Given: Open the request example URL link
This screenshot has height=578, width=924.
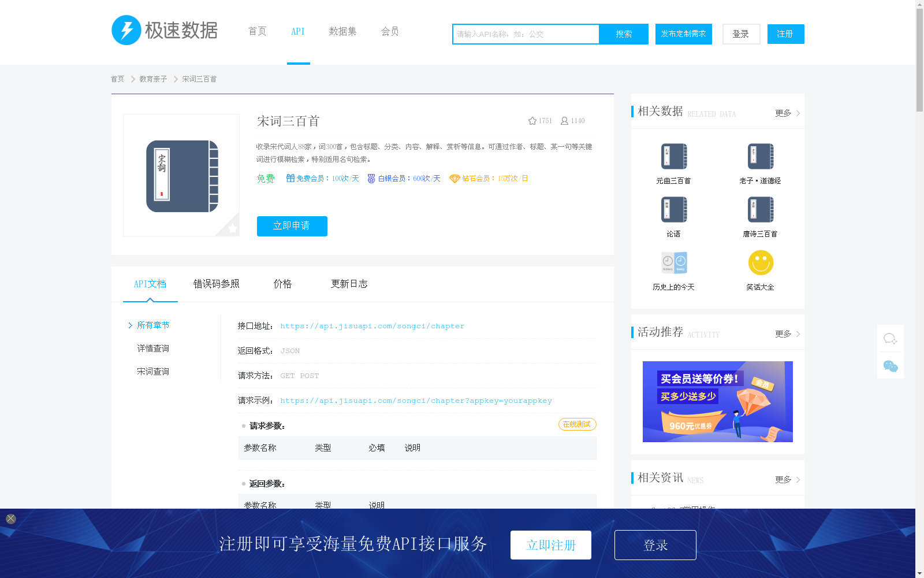Looking at the screenshot, I should point(416,401).
